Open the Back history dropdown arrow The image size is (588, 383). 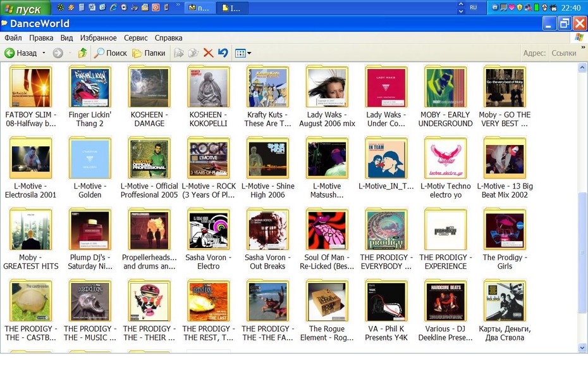click(x=44, y=53)
